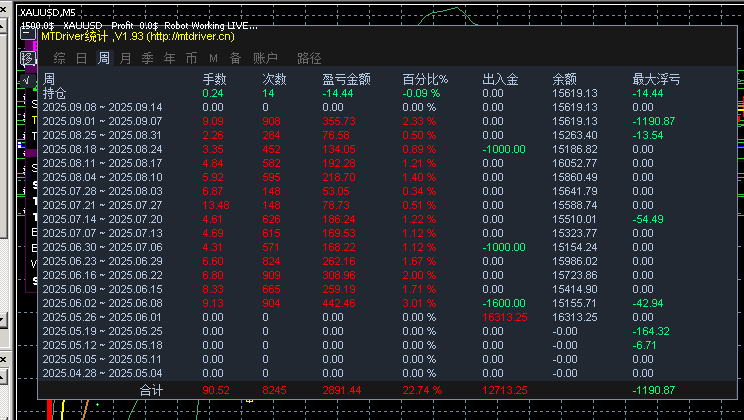Click total profit 2891.44

342,391
